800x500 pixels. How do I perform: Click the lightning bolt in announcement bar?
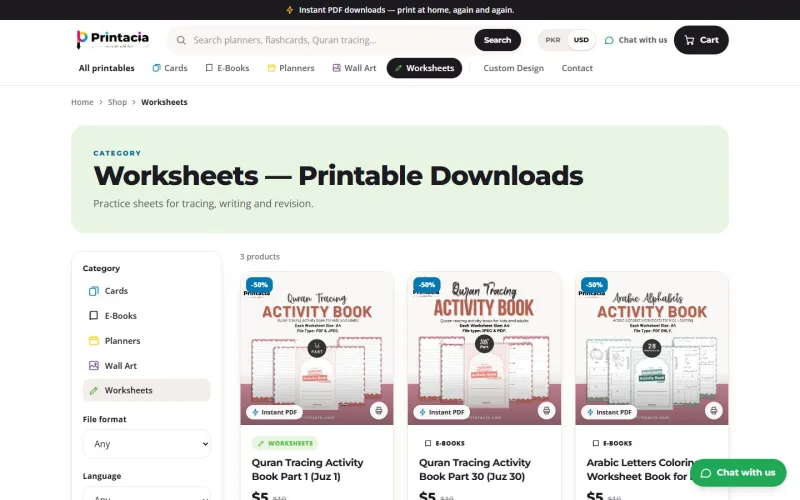[x=290, y=10]
